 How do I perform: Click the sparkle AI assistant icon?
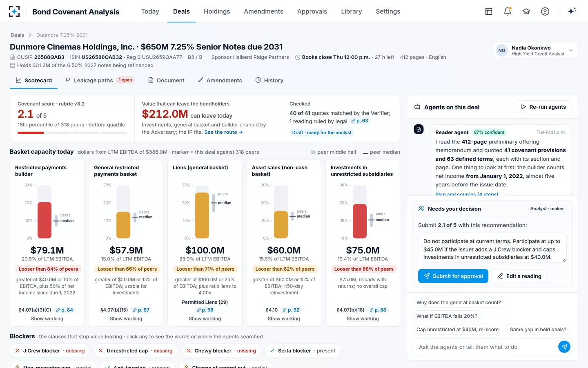coord(572,11)
